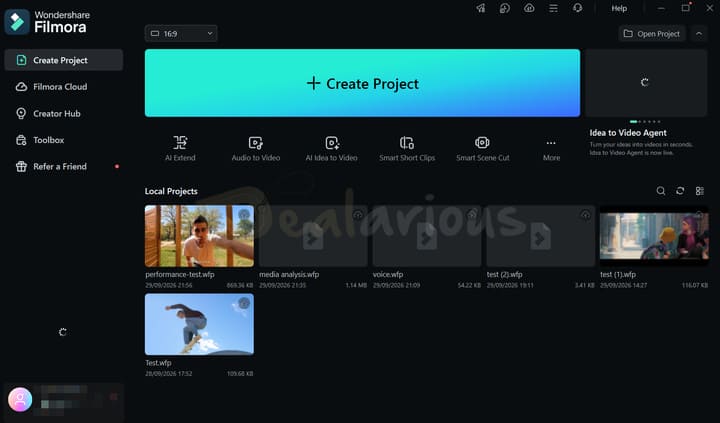Open the voice.wfp project thumbnail
Image resolution: width=720 pixels, height=423 pixels.
[427, 236]
